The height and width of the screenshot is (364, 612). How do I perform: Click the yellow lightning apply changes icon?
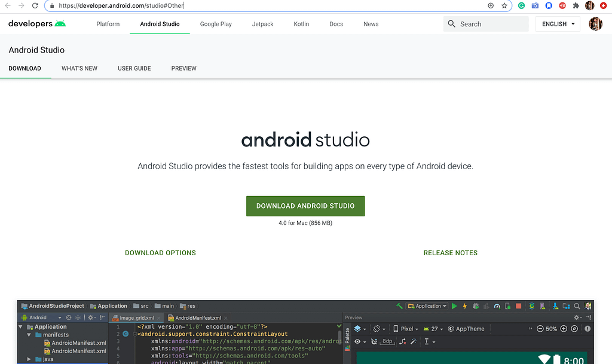465,306
